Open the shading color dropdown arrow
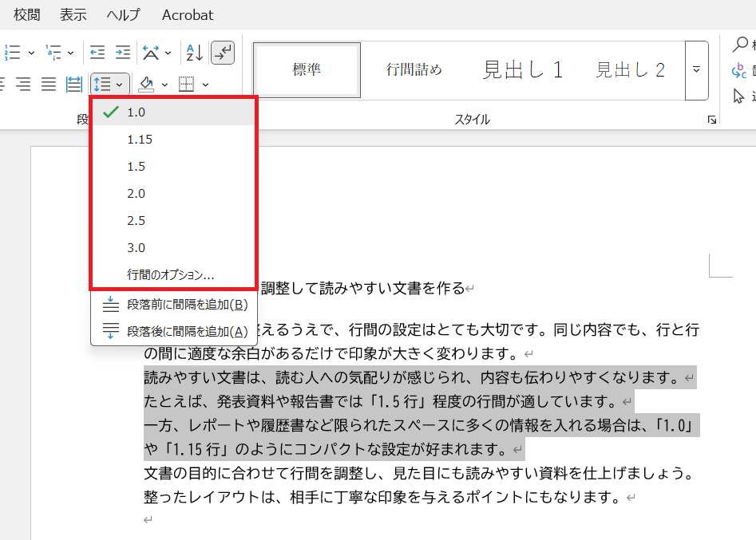 click(x=164, y=85)
